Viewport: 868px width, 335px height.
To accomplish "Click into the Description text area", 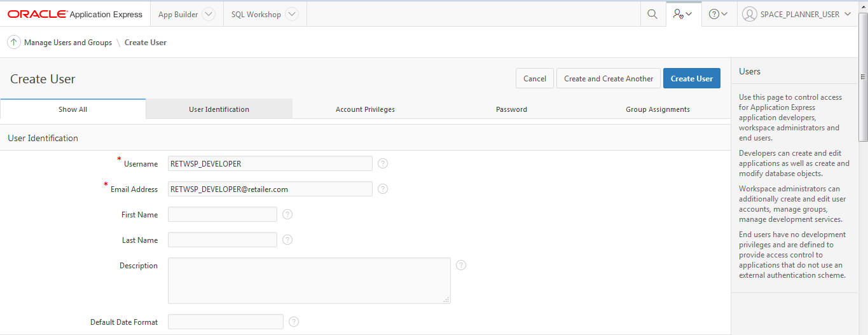I will click(309, 280).
